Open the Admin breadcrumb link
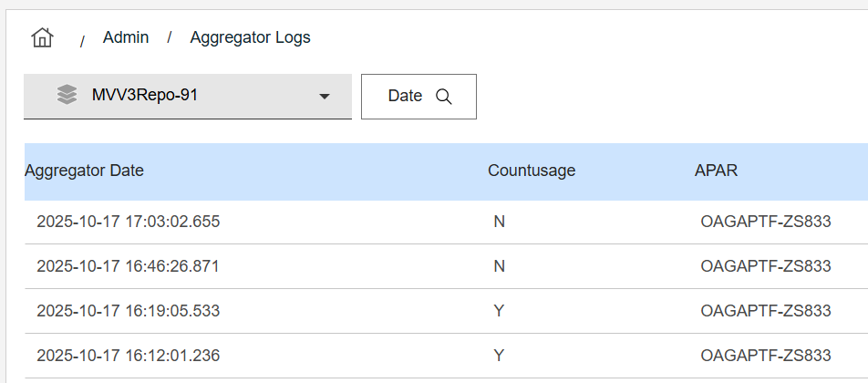 [126, 37]
